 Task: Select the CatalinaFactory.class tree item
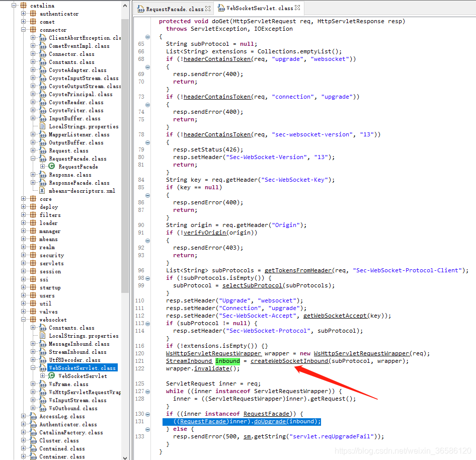71,432
